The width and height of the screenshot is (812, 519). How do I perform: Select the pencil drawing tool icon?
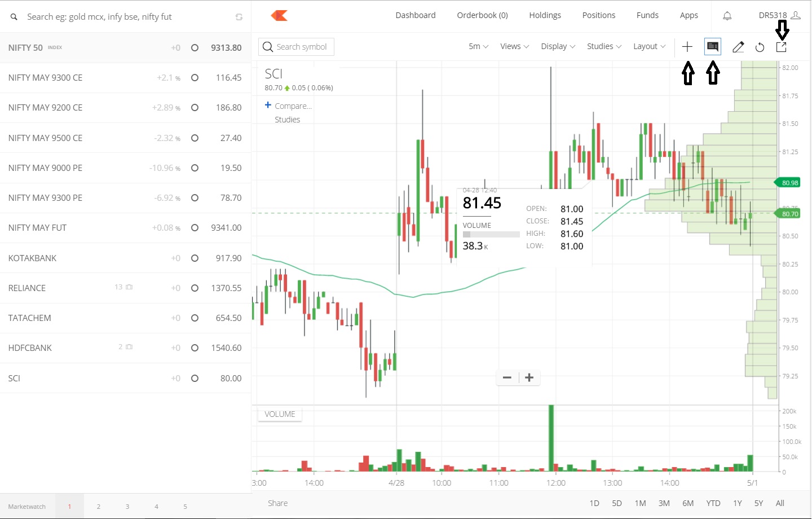738,47
